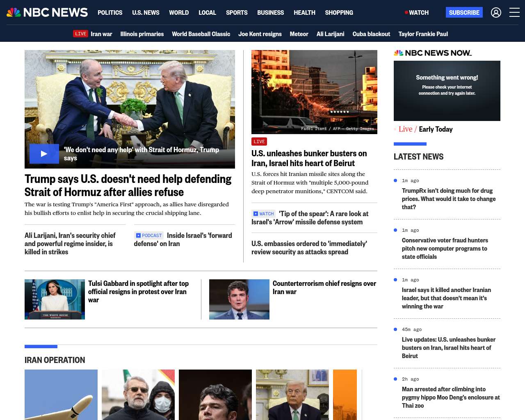Open the Ali Larijani trending topic

pyautogui.click(x=330, y=34)
